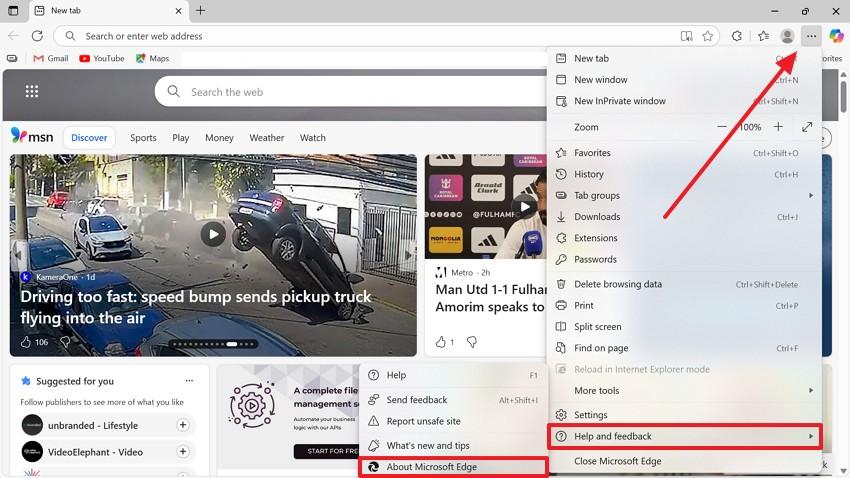The width and height of the screenshot is (850, 478).
Task: Choose Close Microsoft Edge
Action: [x=684, y=461]
